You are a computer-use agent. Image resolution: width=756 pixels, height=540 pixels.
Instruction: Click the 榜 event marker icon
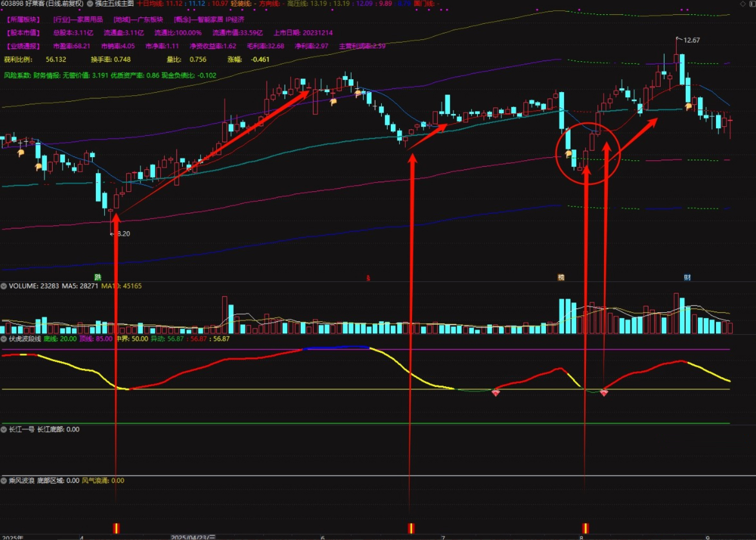point(561,277)
